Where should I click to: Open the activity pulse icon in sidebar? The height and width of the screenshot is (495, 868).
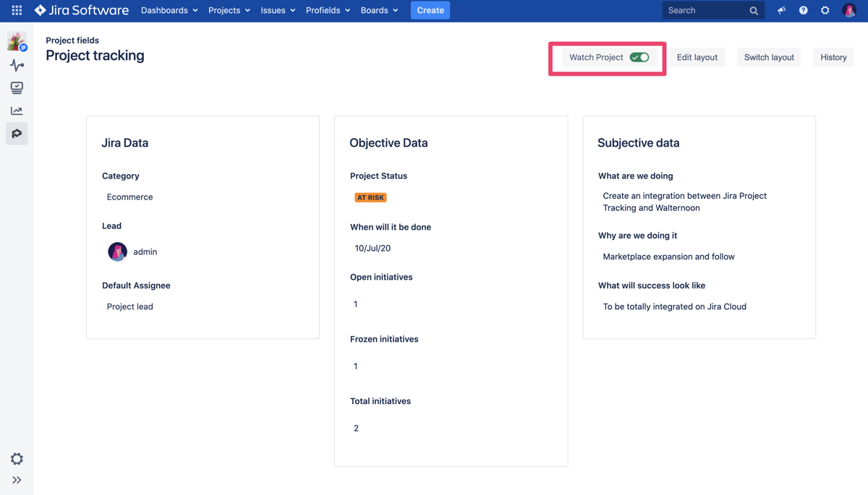(17, 65)
